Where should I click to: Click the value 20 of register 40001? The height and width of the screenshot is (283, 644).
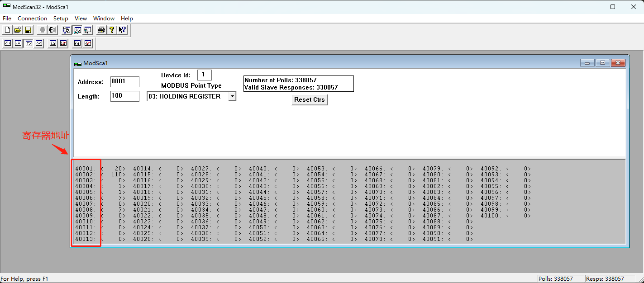pos(118,169)
